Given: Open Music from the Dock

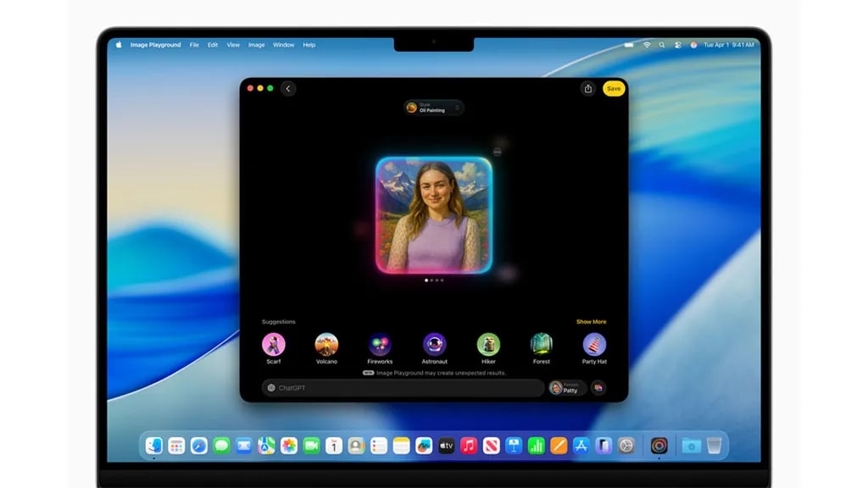Looking at the screenshot, I should click(469, 445).
